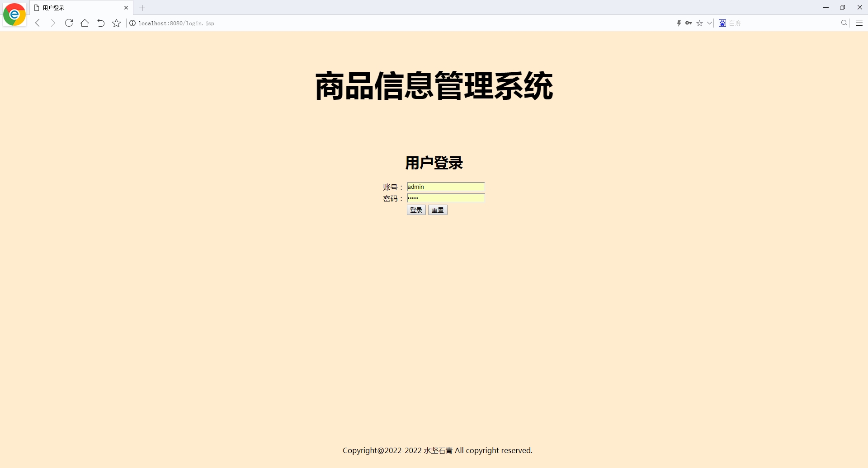The width and height of the screenshot is (868, 468).
Task: Open the browser hamburger menu
Action: pos(859,23)
